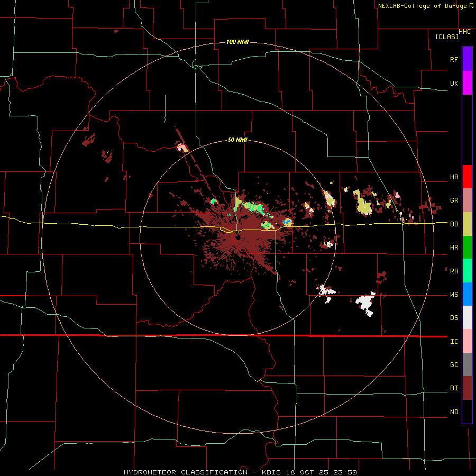Screen dimensions: 476x476
Task: Click the 'BI' legend label
Action: pyautogui.click(x=454, y=388)
